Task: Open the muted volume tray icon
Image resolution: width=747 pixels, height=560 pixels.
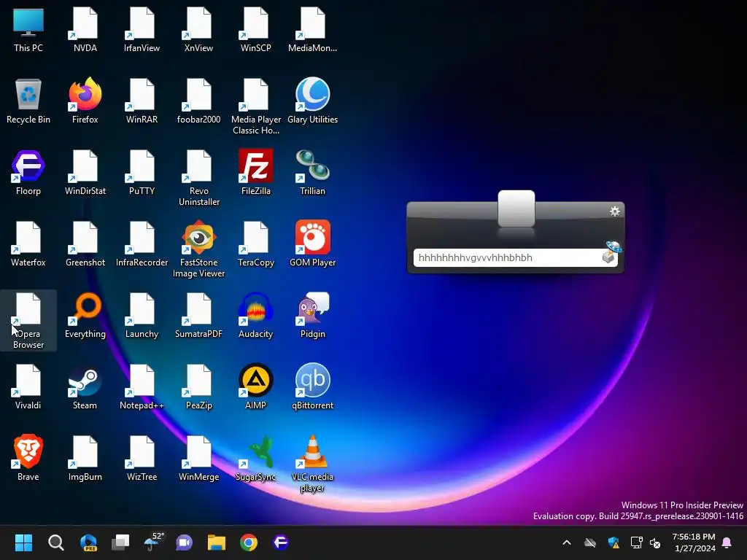Action: 656,542
